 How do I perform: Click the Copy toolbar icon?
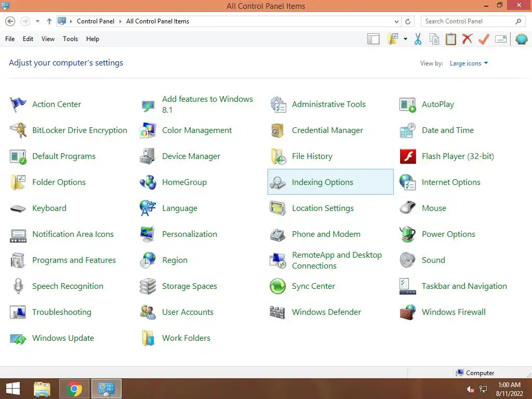[x=434, y=39]
